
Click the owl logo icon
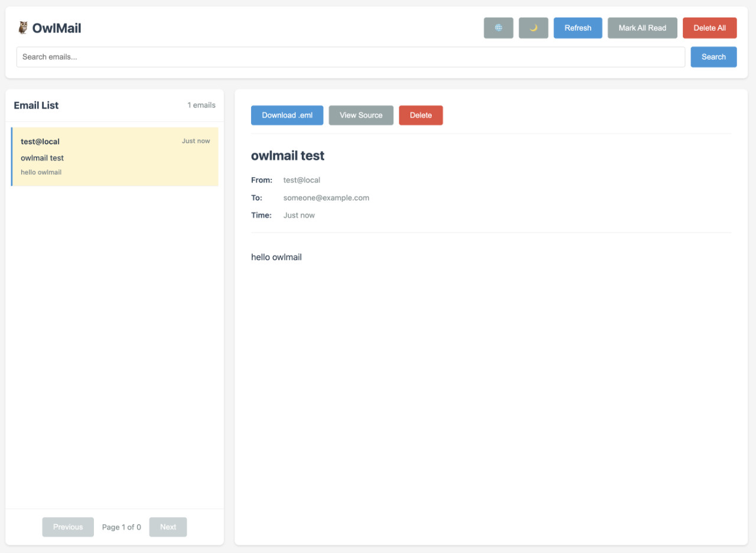23,28
